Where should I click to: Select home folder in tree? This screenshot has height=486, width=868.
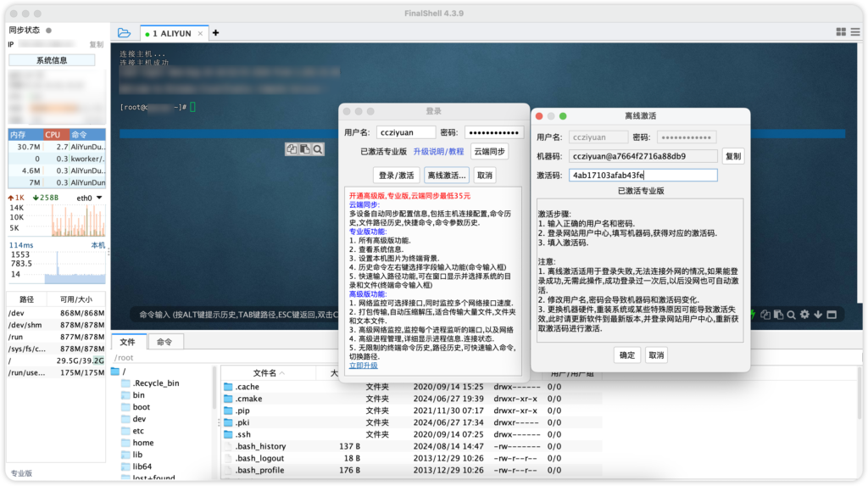(137, 443)
